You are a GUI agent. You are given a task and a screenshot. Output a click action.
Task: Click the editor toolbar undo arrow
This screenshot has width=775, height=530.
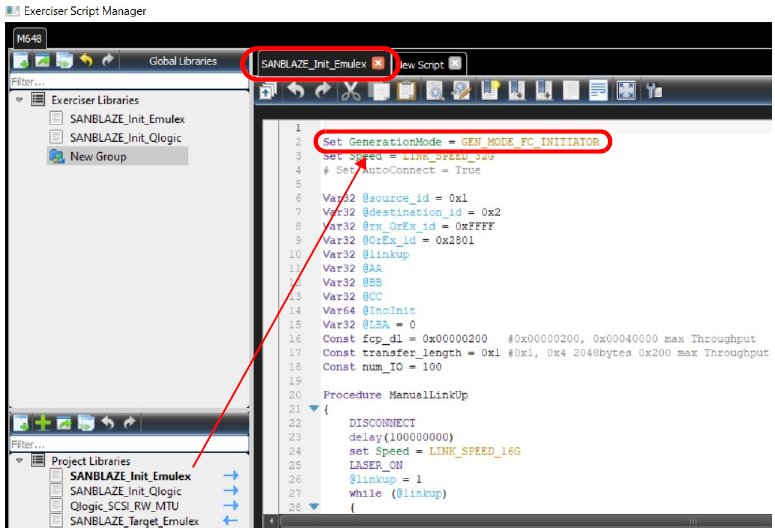pos(296,91)
